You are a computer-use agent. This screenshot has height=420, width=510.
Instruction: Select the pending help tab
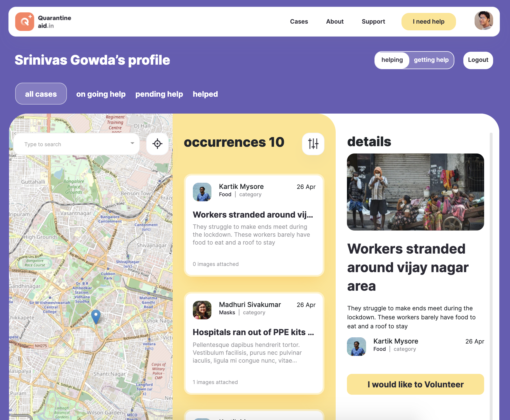click(159, 94)
